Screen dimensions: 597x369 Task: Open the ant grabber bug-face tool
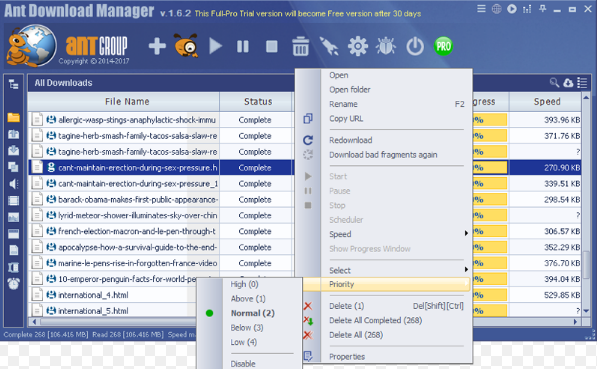tap(186, 45)
